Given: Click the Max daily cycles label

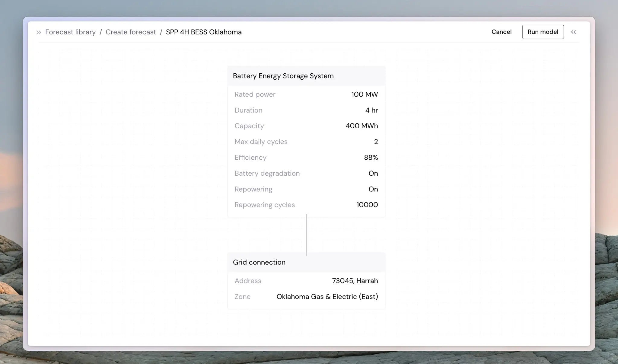Looking at the screenshot, I should [261, 142].
